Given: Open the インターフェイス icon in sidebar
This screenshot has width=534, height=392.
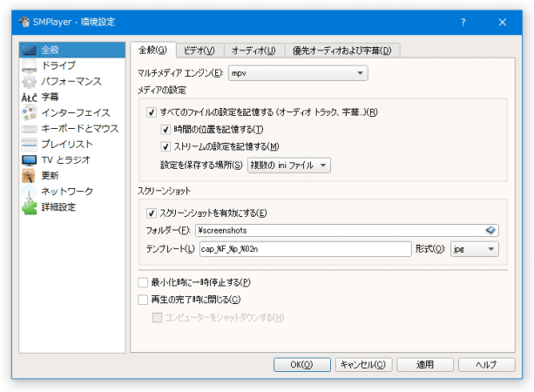Looking at the screenshot, I should click(30, 112).
